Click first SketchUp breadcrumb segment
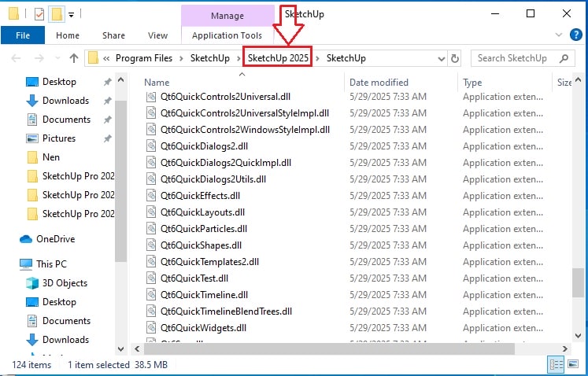The image size is (588, 376). [210, 58]
